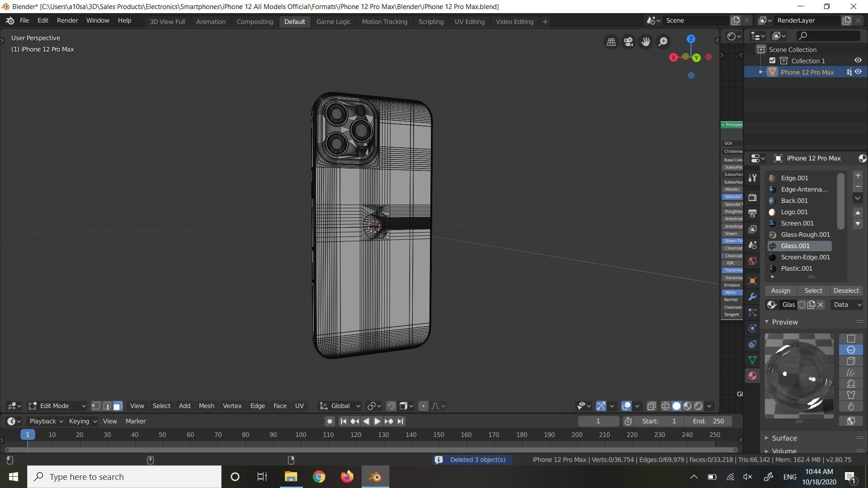Click the Assign material button
The height and width of the screenshot is (488, 868).
coord(781,291)
